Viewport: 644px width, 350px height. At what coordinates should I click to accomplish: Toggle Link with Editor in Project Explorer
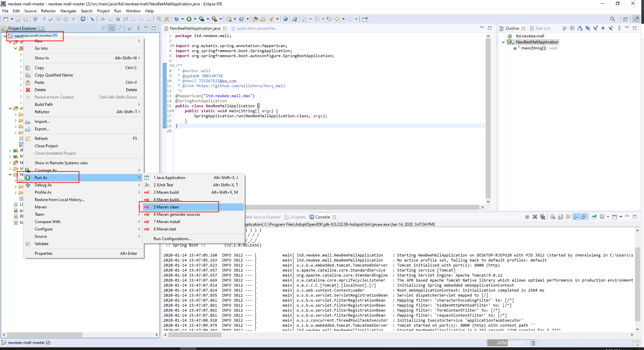pyautogui.click(x=112, y=28)
